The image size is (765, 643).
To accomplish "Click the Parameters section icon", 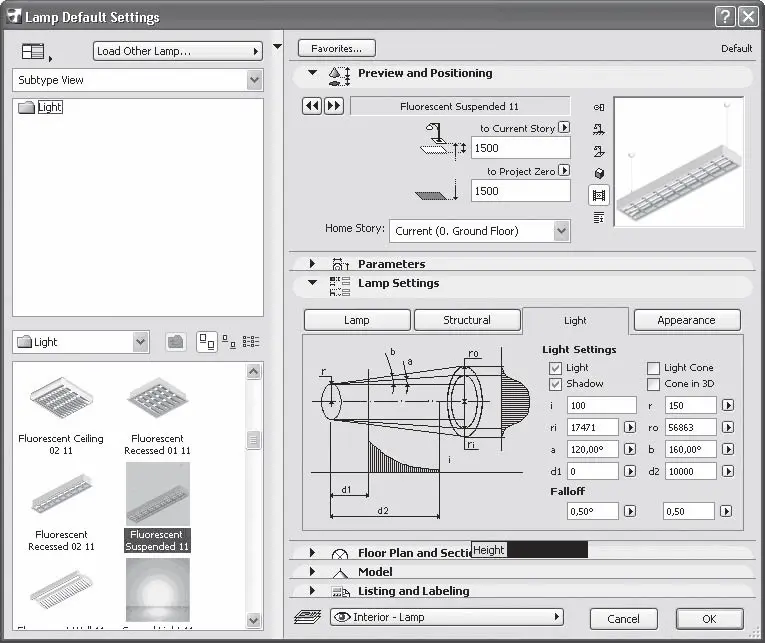I will [x=340, y=264].
